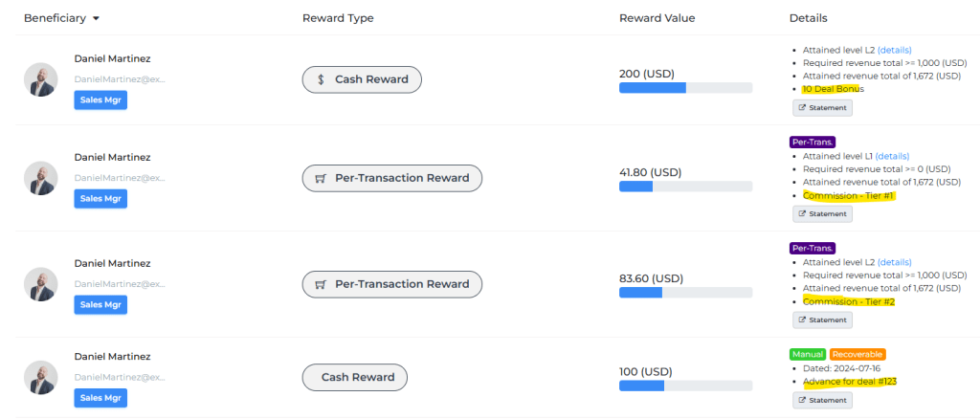Open details link for first attained level L2
This screenshot has width=980, height=419.
894,50
